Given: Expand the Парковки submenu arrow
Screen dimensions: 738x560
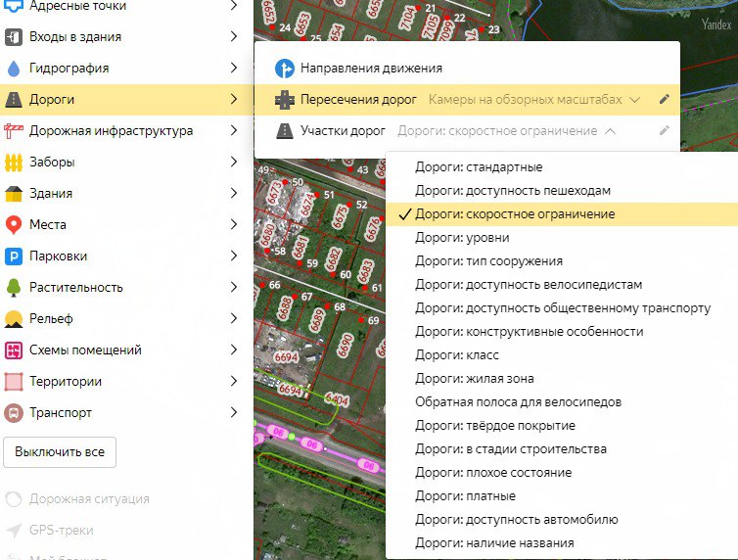Looking at the screenshot, I should [234, 256].
